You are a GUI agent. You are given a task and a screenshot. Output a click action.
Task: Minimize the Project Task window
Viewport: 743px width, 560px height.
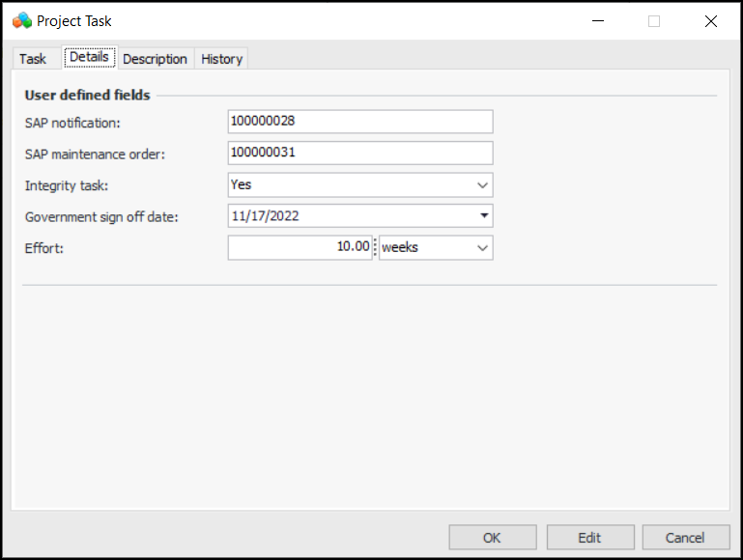[x=598, y=21]
